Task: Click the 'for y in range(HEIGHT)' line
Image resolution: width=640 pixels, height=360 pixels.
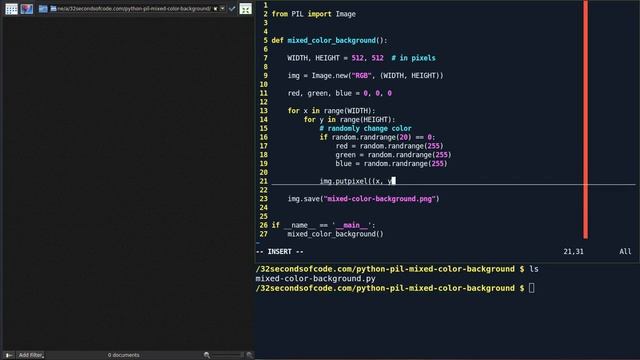Action: pos(349,120)
